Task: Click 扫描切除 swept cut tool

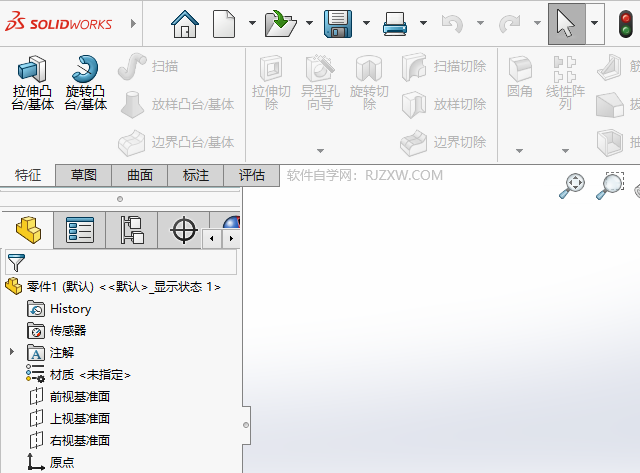Action: (444, 67)
